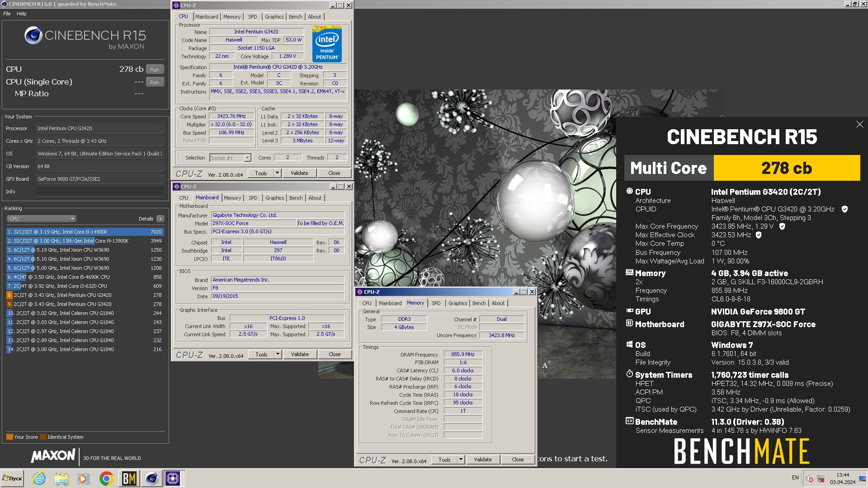868x488 pixels.
Task: Click the Details arrow button in Ranking
Action: (x=160, y=219)
